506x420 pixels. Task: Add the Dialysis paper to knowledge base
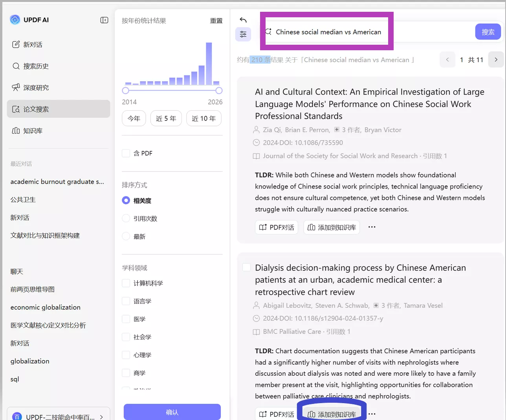[332, 414]
